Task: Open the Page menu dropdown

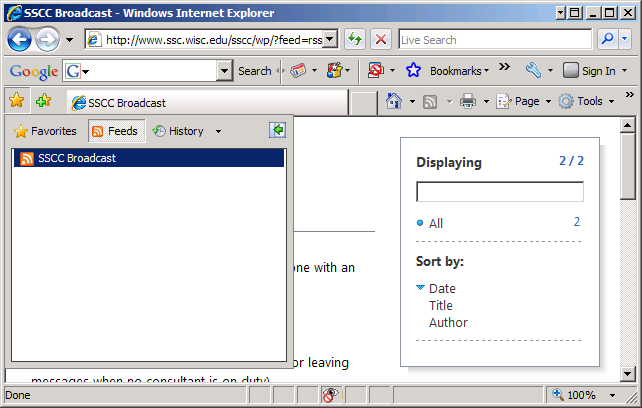Action: 524,101
